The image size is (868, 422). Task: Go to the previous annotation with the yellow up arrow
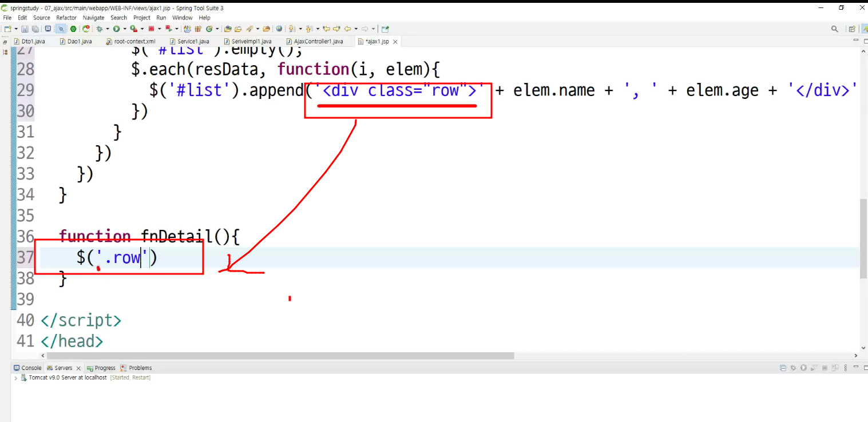pos(309,29)
